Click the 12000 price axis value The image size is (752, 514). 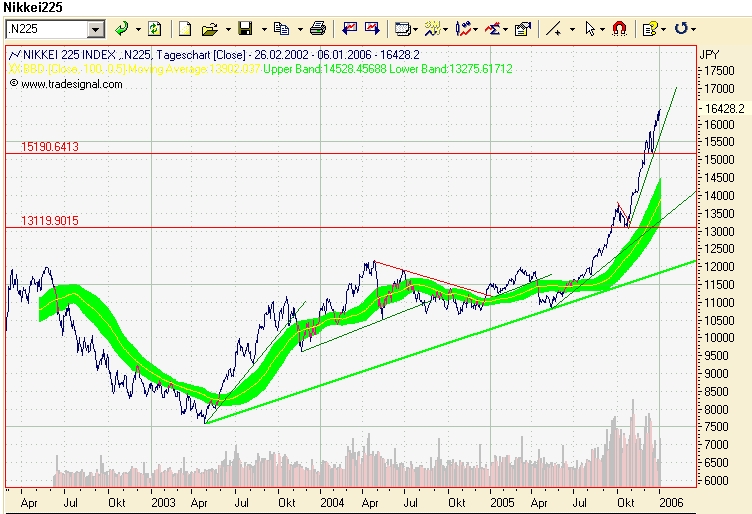(719, 267)
